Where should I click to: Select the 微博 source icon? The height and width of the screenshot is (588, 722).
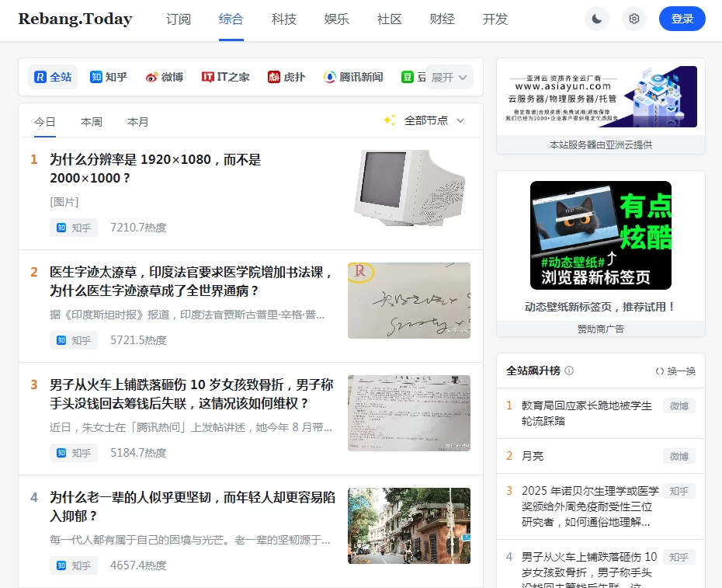152,77
